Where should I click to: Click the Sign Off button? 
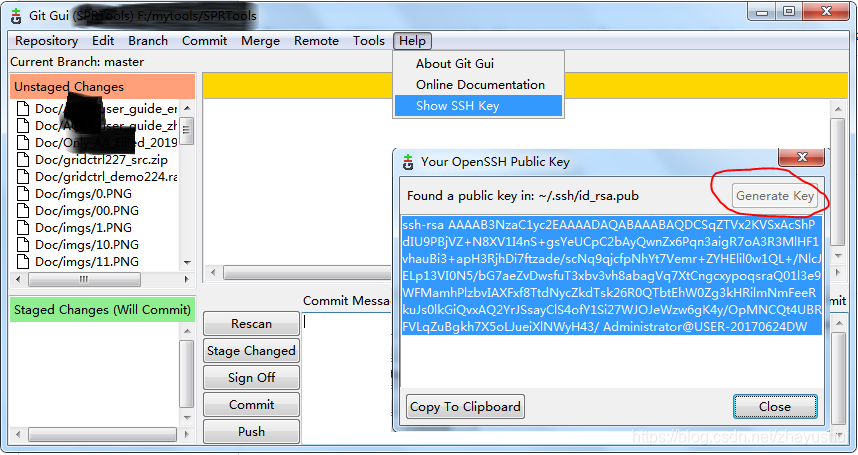251,378
